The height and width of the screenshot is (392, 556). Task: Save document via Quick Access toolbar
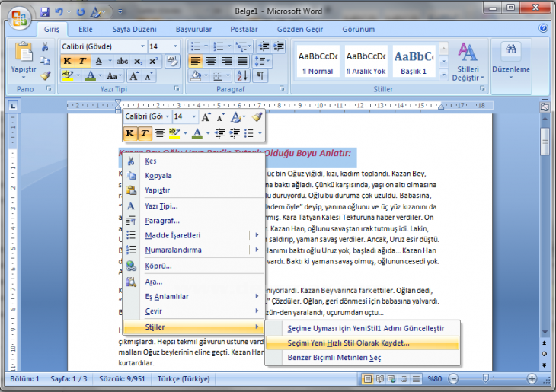(44, 11)
